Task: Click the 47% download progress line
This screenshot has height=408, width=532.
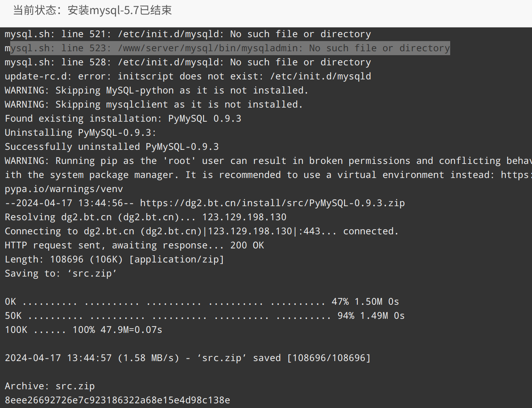Action: click(x=202, y=302)
